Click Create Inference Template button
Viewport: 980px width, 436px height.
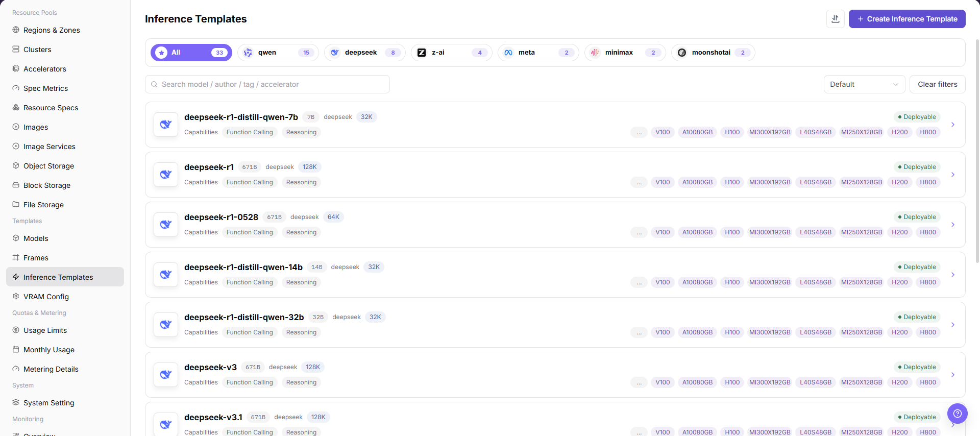[907, 19]
